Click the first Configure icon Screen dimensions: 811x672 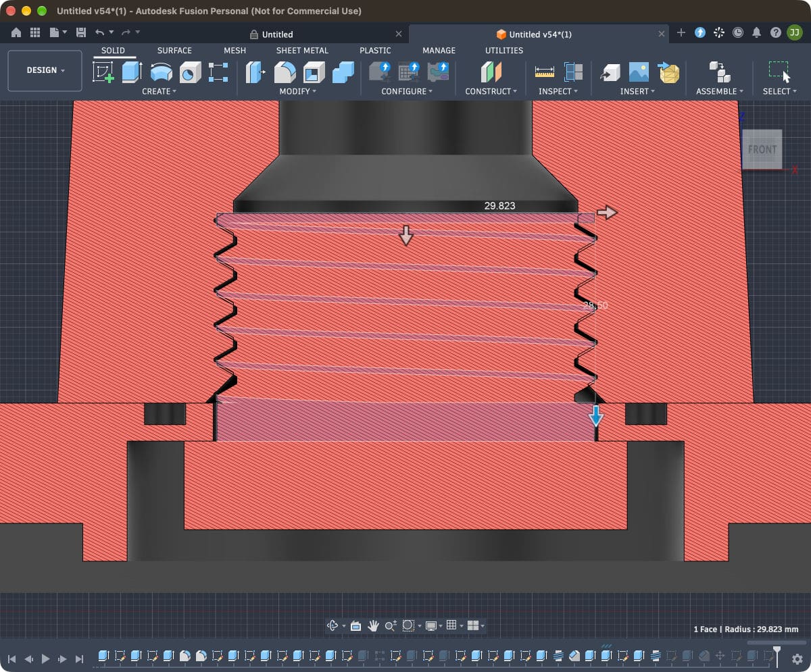point(380,72)
